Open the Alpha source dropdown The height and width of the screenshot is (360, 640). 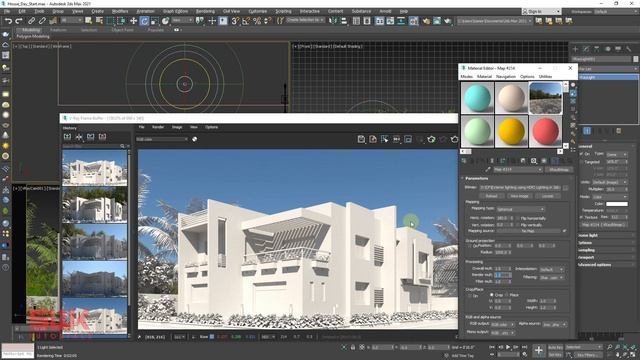(x=555, y=324)
